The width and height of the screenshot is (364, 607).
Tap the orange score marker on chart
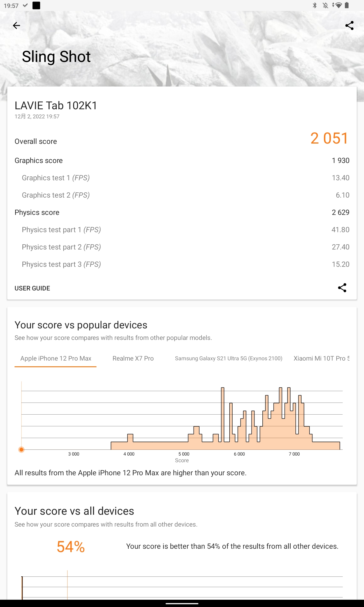pos(21,449)
